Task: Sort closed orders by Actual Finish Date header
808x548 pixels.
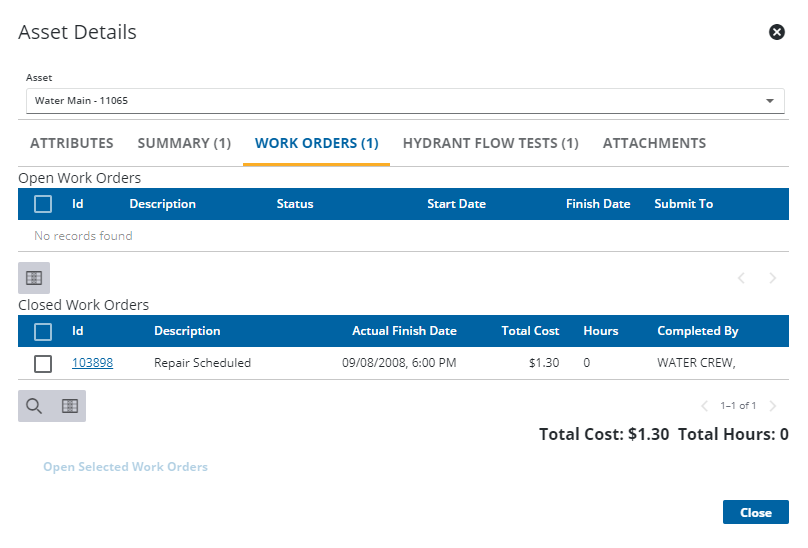Action: click(404, 331)
